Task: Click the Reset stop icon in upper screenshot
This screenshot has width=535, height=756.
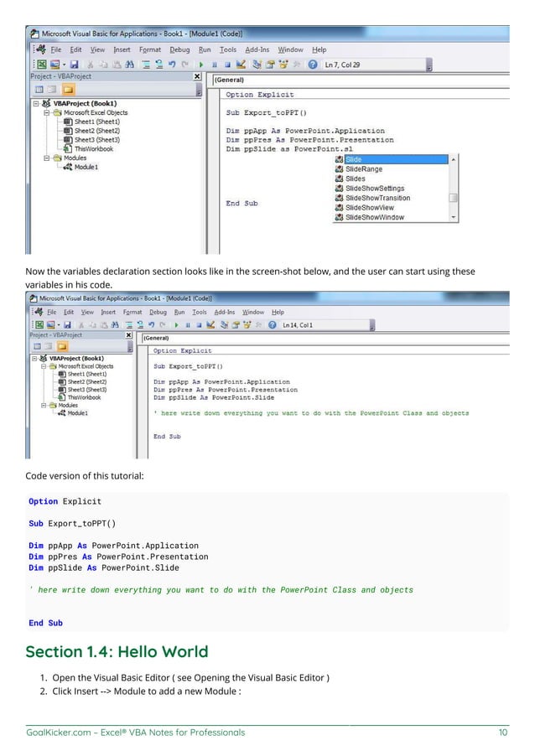Action: (227, 65)
